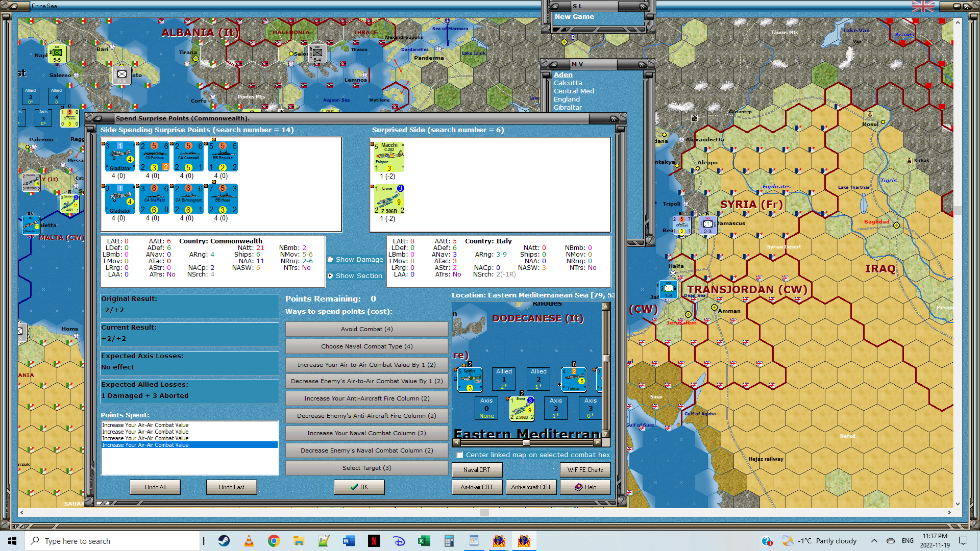
Task: Select the Z.506B Italian seaplane counter
Action: [389, 199]
